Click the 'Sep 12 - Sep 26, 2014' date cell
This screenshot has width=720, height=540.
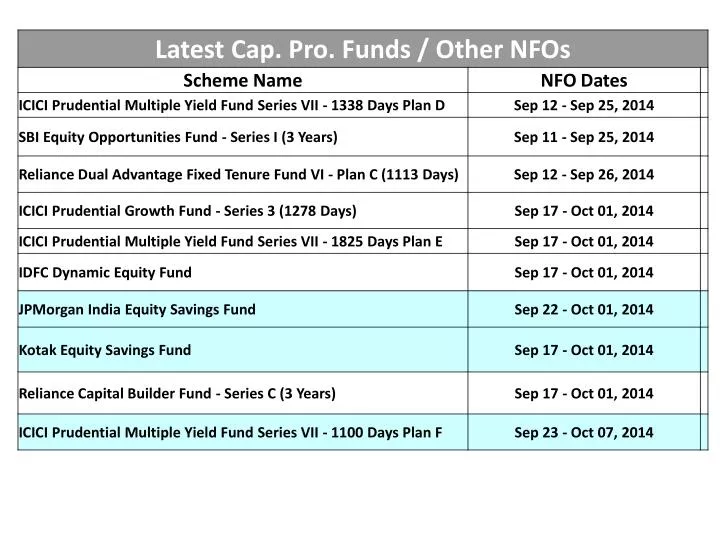coord(584,174)
